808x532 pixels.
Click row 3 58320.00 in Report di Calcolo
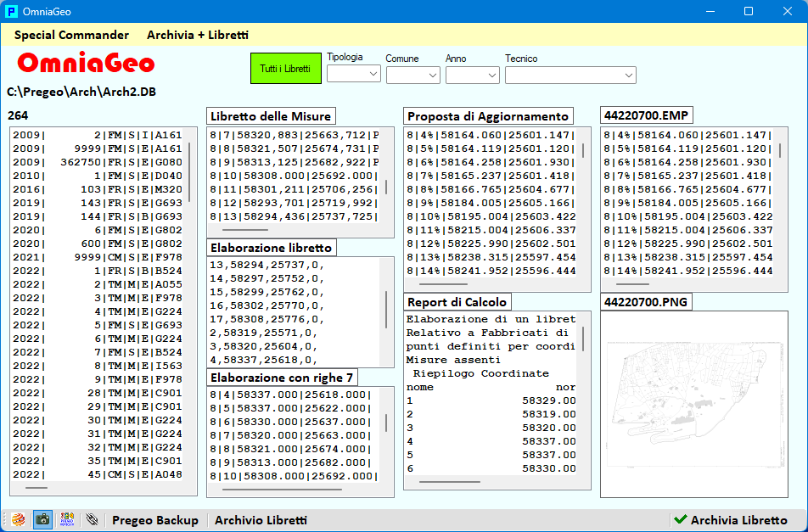point(491,428)
